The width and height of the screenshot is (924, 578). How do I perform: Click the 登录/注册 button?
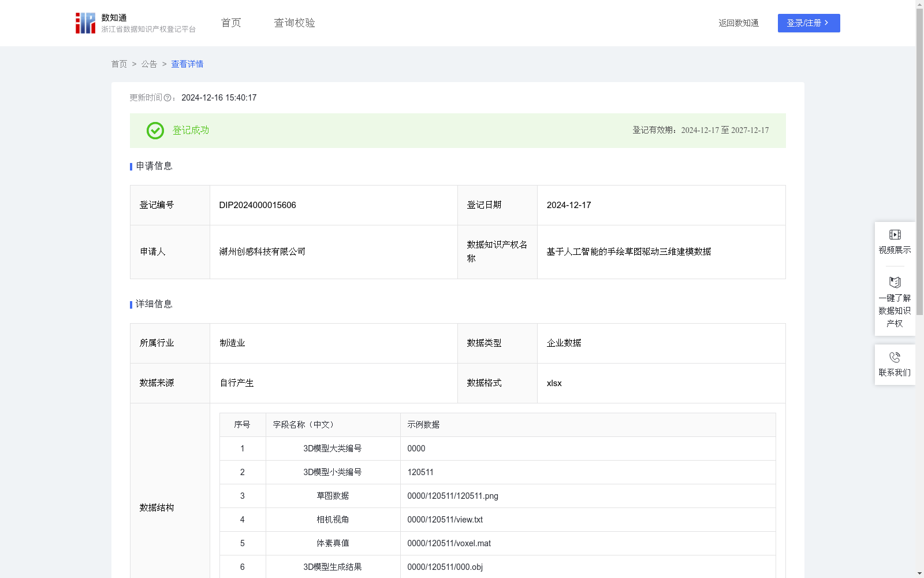(x=808, y=23)
